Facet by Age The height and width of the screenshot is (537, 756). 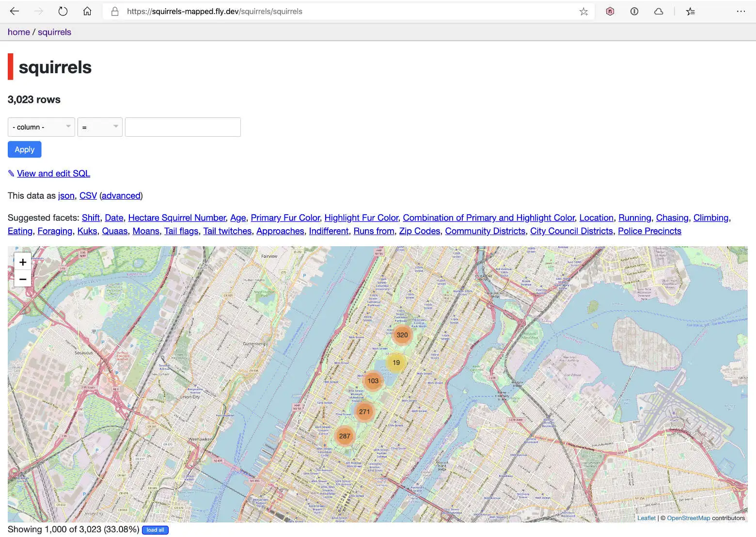[238, 218]
